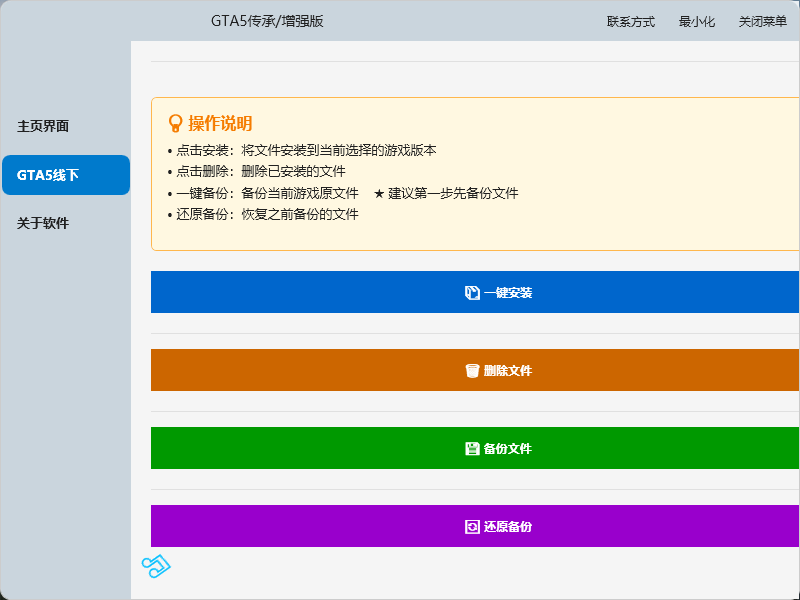800x600 pixels.
Task: Click the note ★ 建议第一步先备份文件
Action: pos(446,193)
